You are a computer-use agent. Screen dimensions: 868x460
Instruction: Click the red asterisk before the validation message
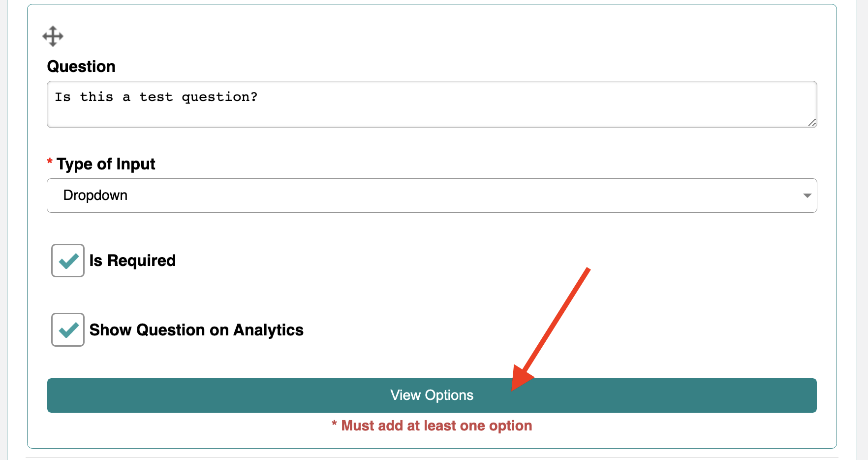point(334,424)
